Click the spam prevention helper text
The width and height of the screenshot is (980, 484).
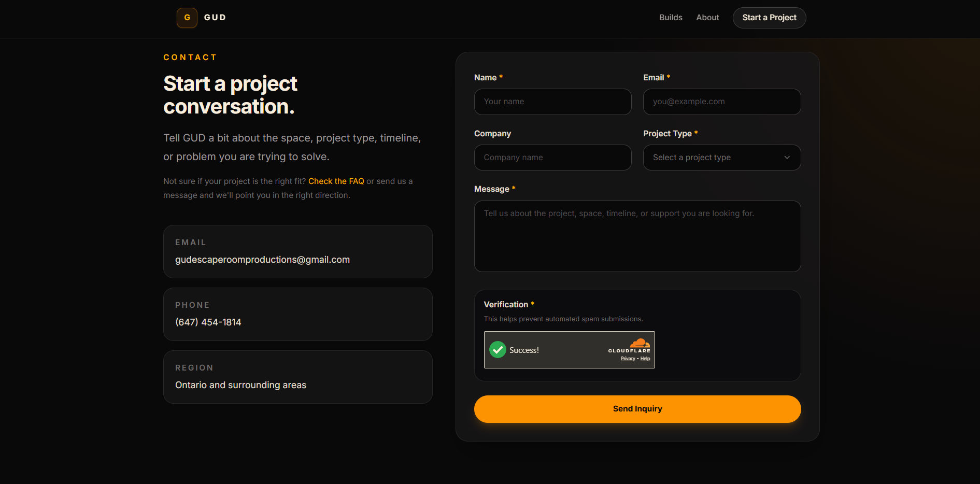click(x=563, y=319)
